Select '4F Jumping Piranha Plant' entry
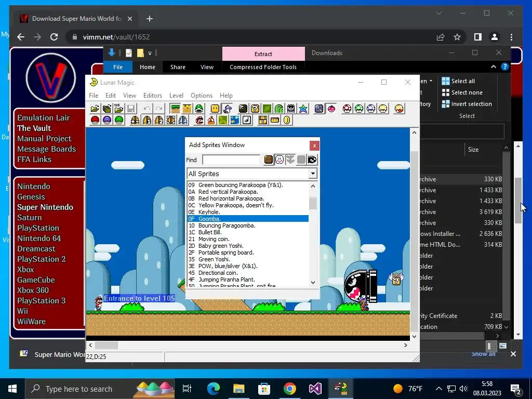Viewport: 532px width, 399px height. pyautogui.click(x=248, y=280)
